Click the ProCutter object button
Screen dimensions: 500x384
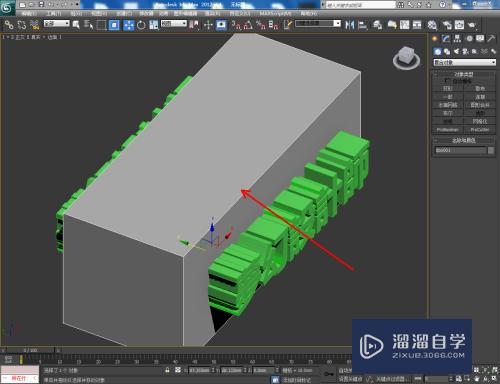click(x=480, y=130)
